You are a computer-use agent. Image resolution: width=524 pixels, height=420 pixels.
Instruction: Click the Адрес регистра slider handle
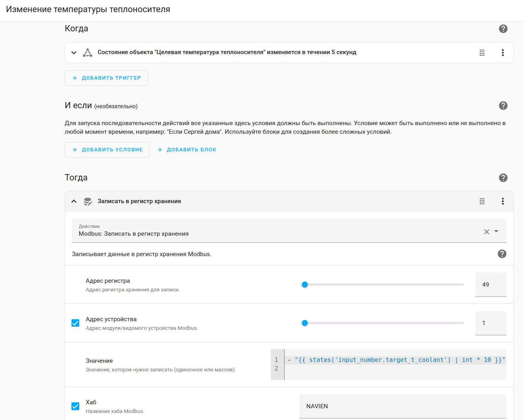pyautogui.click(x=305, y=285)
